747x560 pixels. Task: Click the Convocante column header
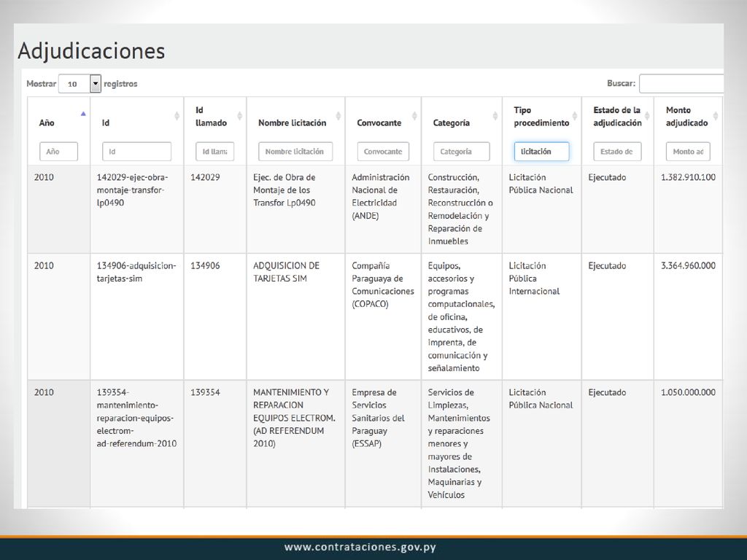pyautogui.click(x=379, y=122)
